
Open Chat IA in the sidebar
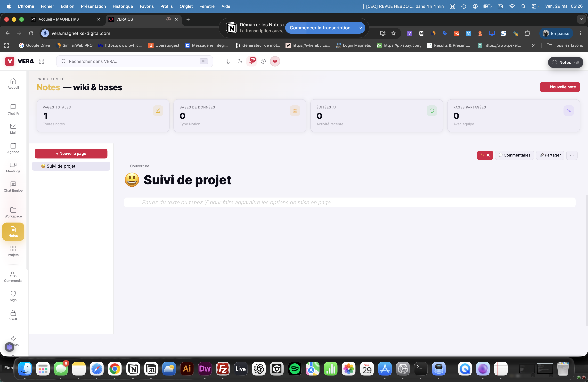pos(13,109)
